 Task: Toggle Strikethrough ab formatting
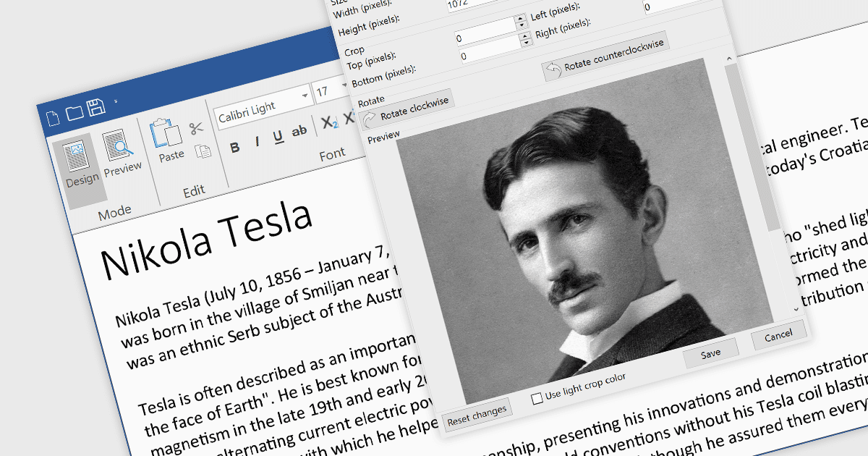tap(299, 132)
